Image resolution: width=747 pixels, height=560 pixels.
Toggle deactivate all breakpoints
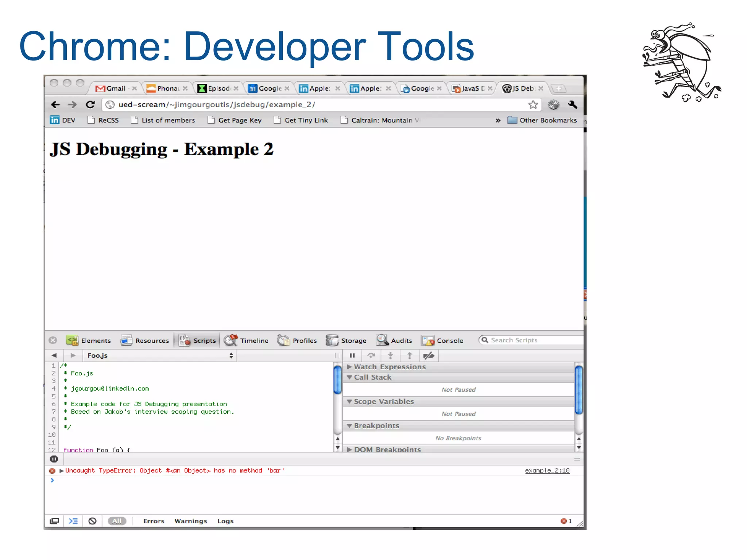429,355
